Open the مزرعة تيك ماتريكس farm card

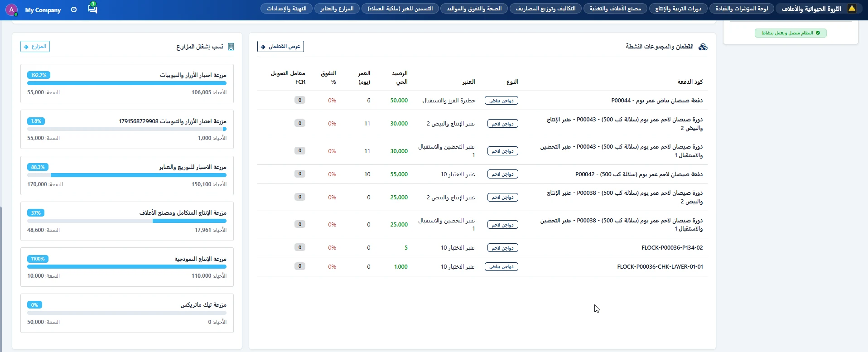[x=127, y=313]
